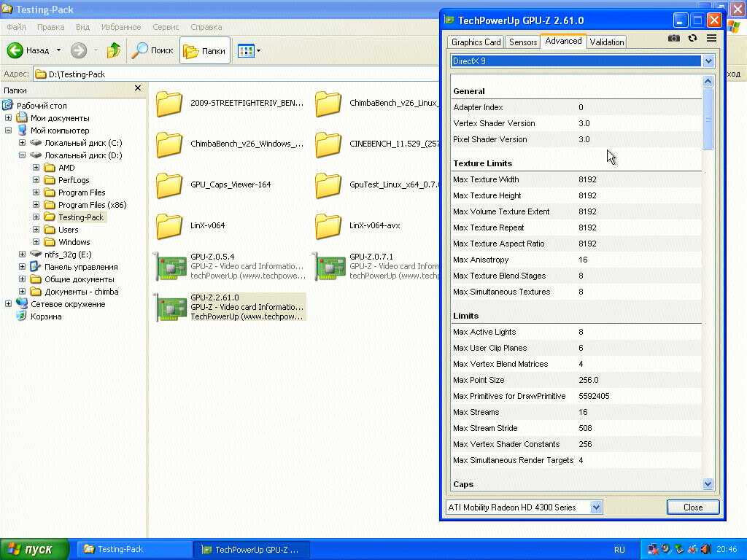Click the Start (пуск) button

pos(34,550)
